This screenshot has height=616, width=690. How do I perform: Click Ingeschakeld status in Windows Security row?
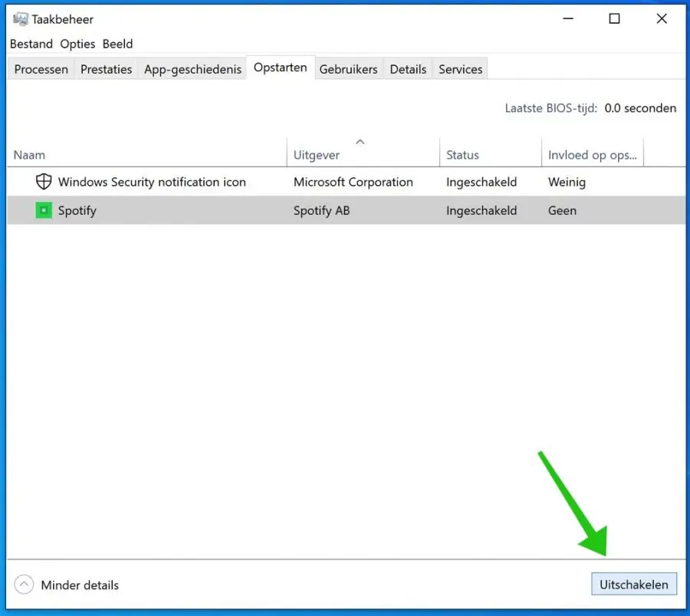coord(481,182)
